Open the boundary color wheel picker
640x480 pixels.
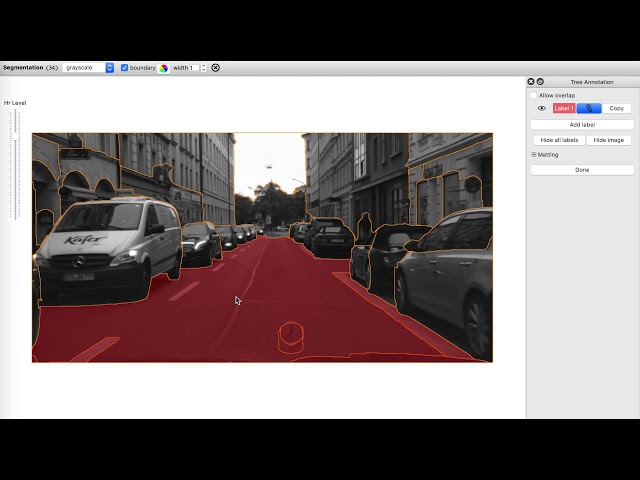pos(164,68)
